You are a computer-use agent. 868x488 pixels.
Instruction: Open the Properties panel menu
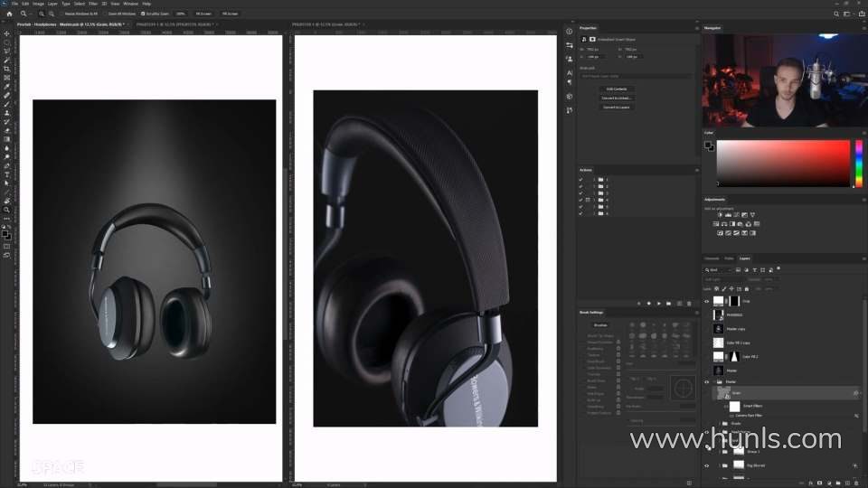(696, 28)
